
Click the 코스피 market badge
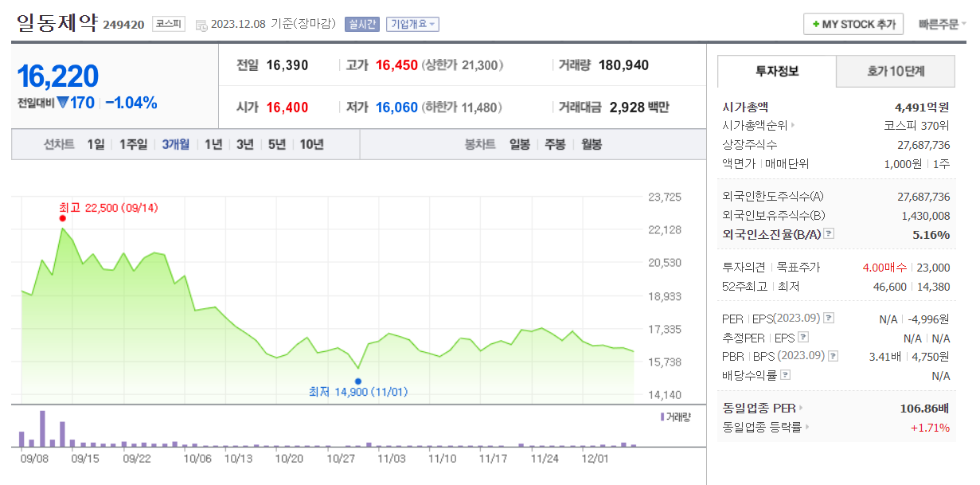169,24
